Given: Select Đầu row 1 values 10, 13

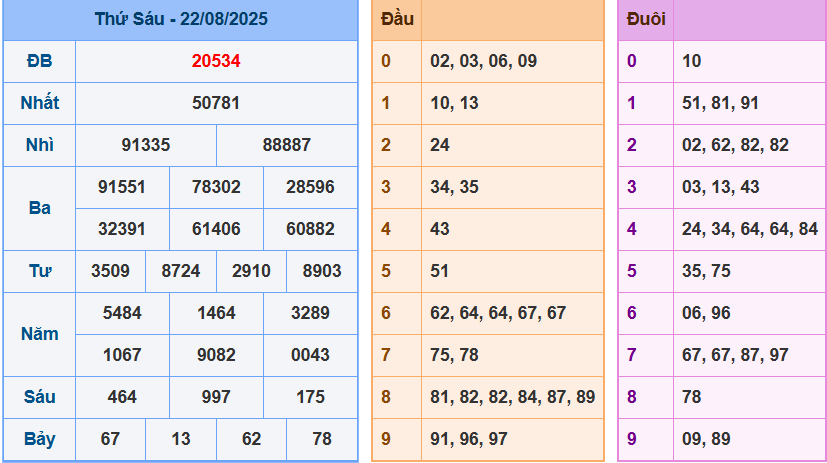Looking at the screenshot, I should [454, 103].
